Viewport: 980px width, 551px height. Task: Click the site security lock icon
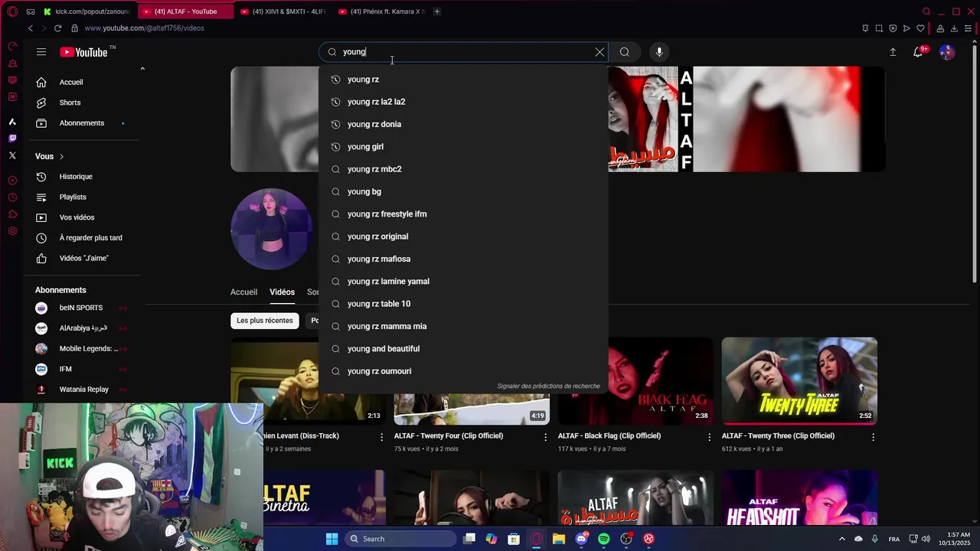point(74,28)
